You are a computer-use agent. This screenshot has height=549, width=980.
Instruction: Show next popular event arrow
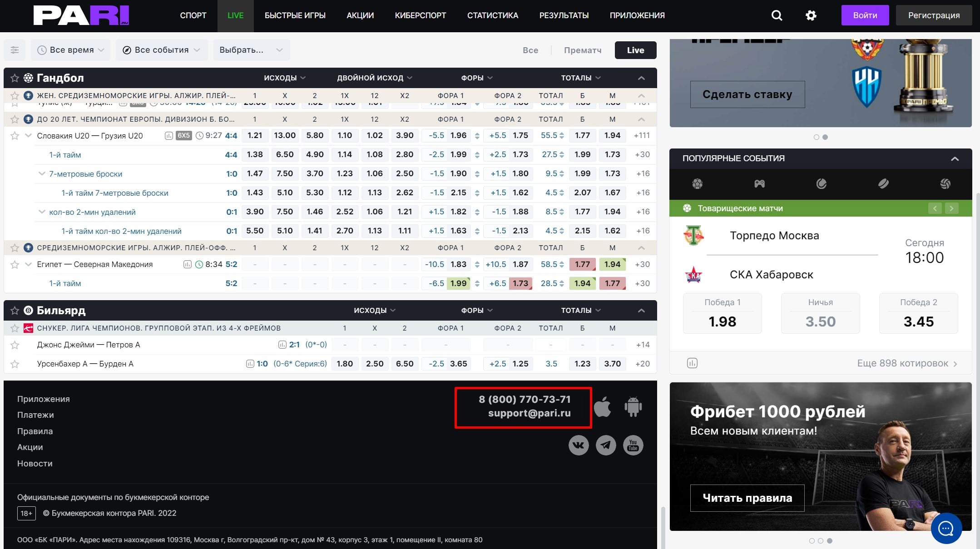951,208
